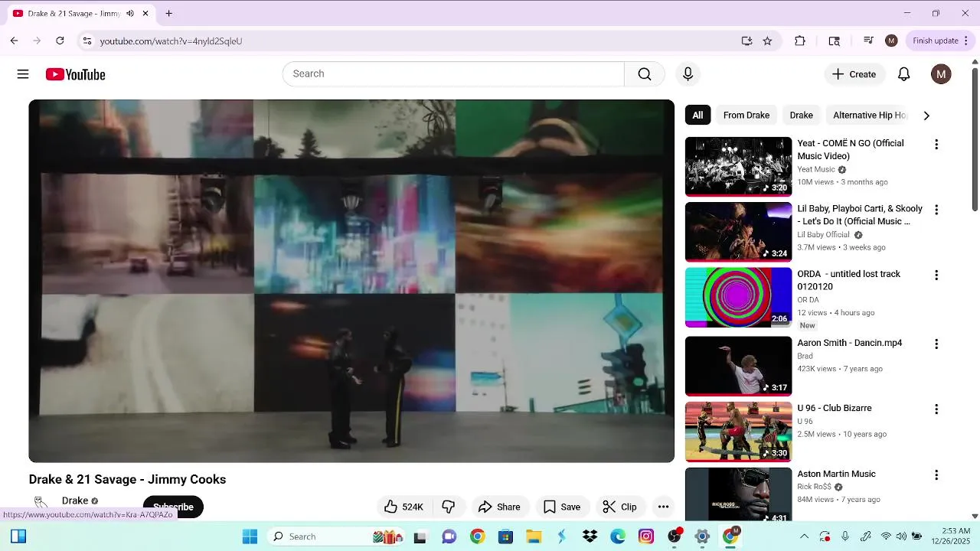Open the YouTube account avatar menu

click(941, 74)
